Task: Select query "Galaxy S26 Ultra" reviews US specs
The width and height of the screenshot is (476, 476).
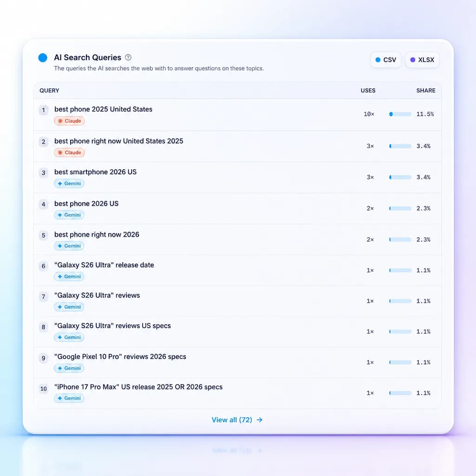Action: pos(112,326)
